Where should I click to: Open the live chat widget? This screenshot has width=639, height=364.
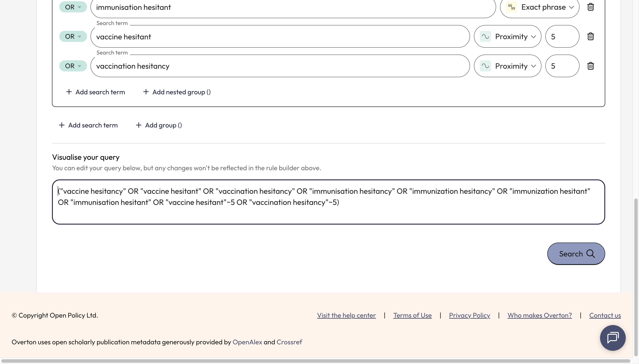(x=612, y=338)
